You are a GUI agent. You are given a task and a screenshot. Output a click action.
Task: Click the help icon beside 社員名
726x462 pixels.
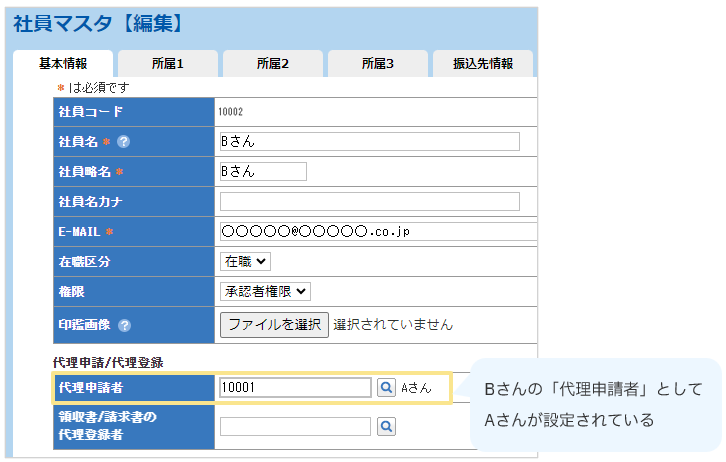click(x=123, y=142)
